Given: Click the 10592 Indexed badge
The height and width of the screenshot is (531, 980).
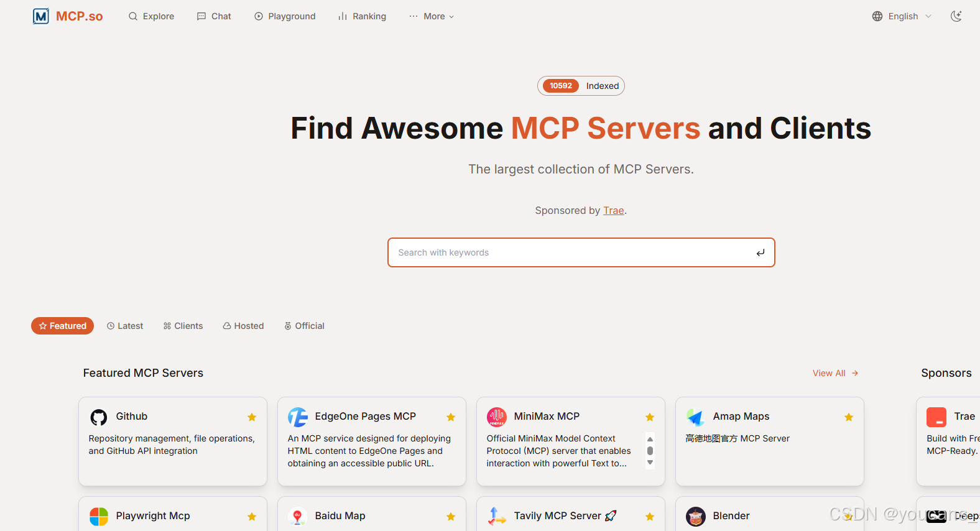Looking at the screenshot, I should pyautogui.click(x=581, y=86).
